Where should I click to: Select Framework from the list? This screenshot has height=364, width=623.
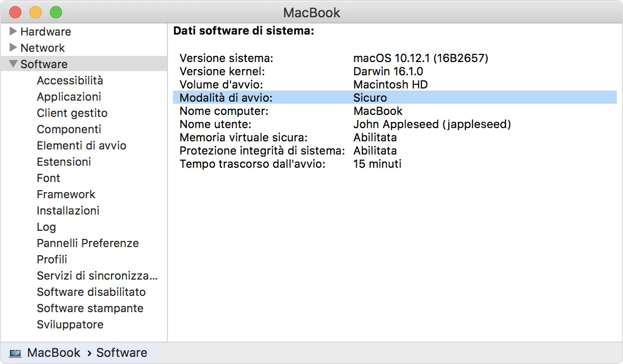tap(66, 194)
